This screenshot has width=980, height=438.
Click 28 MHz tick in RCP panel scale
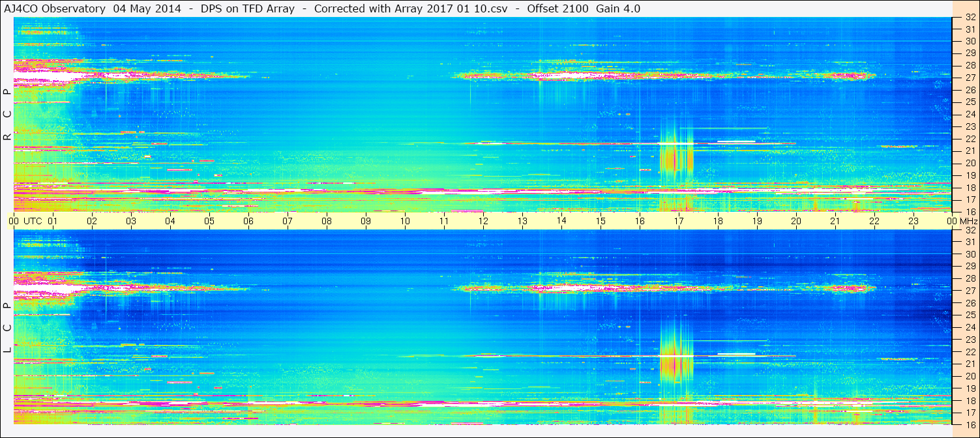(970, 65)
